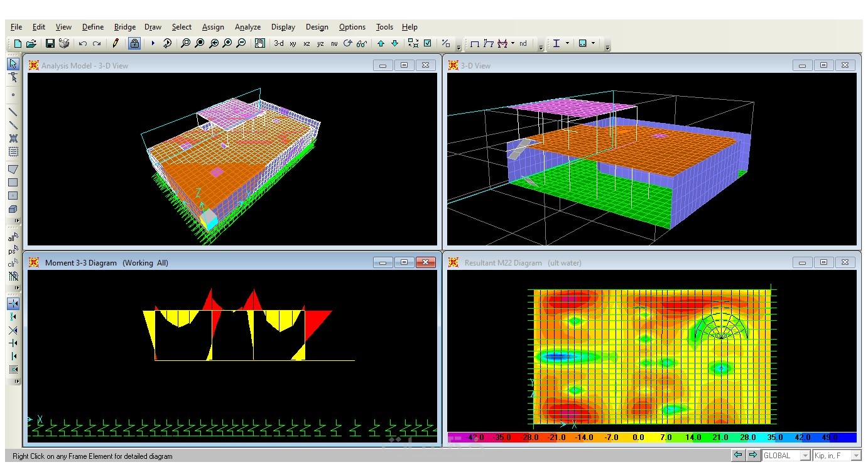
Task: Click the Open file folder icon
Action: [31, 43]
